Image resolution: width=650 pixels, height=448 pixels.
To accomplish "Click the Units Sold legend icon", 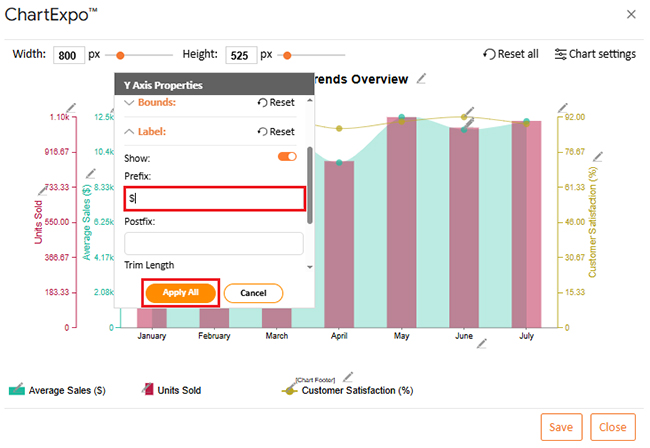I will pos(148,389).
